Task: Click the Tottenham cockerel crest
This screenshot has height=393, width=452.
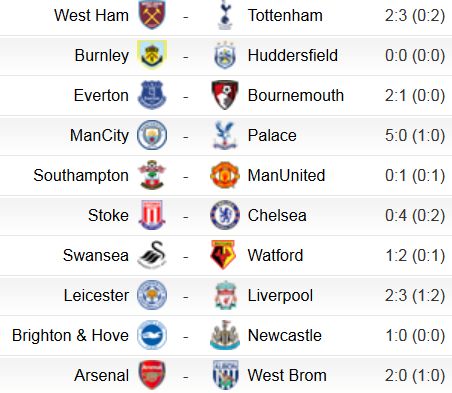Action: (225, 15)
